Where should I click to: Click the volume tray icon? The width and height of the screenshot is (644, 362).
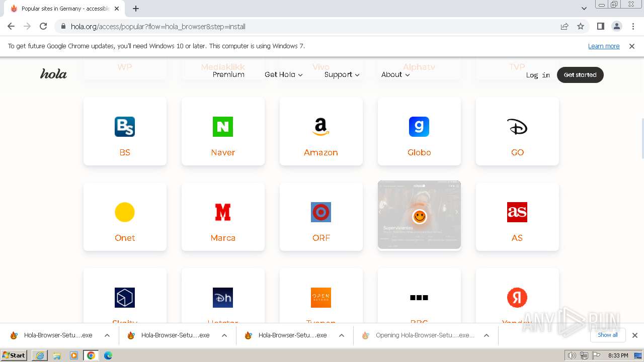tap(572, 355)
